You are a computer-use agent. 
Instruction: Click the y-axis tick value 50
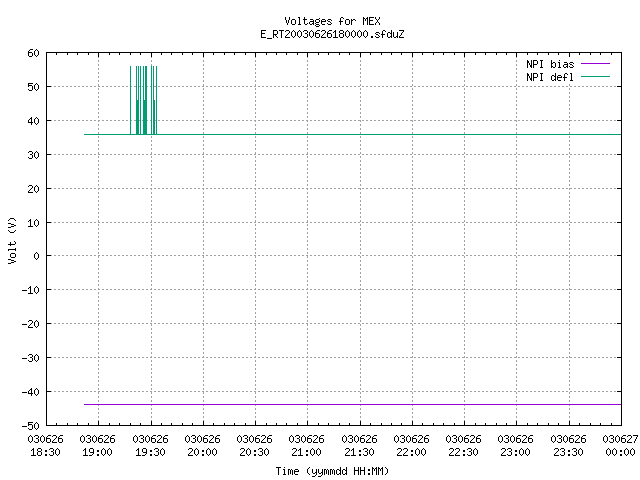point(33,87)
